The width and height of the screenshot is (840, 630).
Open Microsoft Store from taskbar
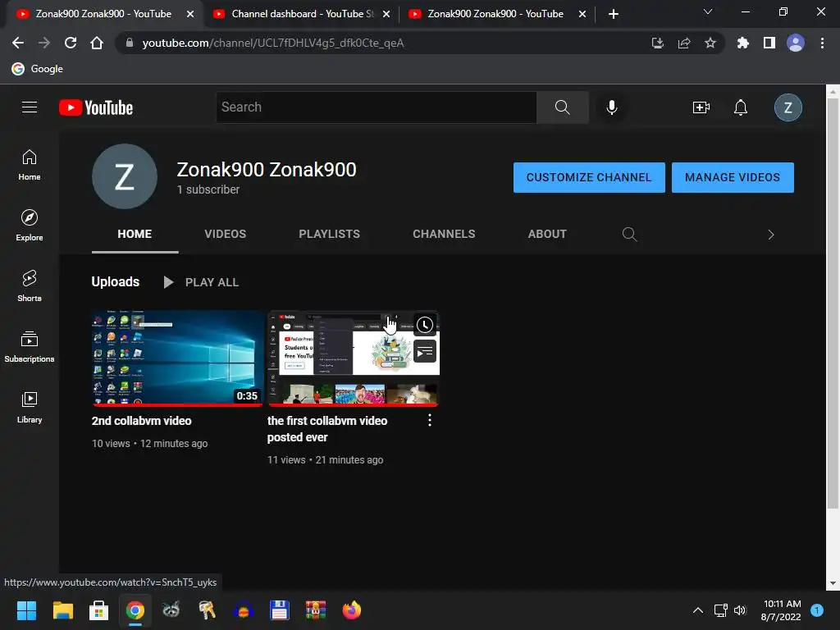pos(98,610)
